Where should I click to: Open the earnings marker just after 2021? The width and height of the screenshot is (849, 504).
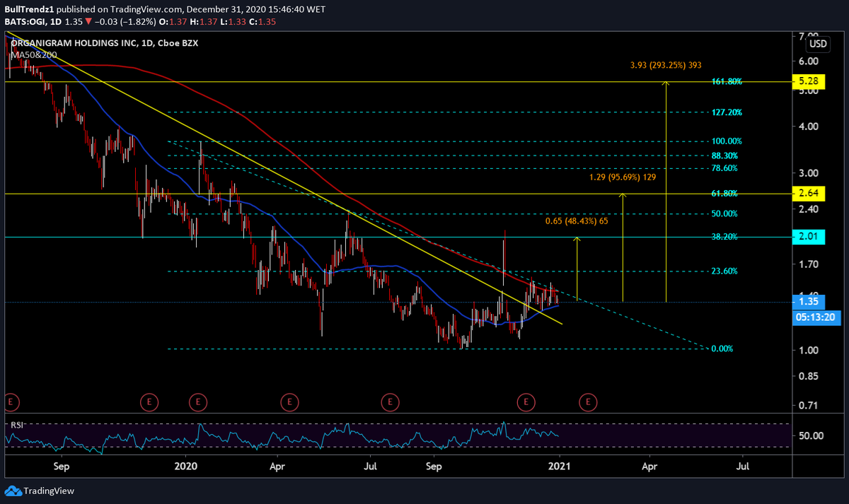[x=587, y=402]
